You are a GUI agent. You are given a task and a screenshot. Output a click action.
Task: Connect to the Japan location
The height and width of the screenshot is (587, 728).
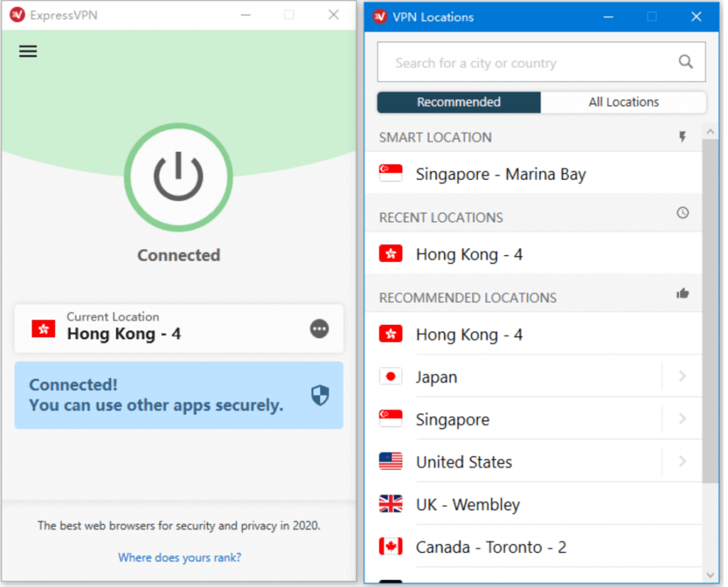(x=513, y=377)
